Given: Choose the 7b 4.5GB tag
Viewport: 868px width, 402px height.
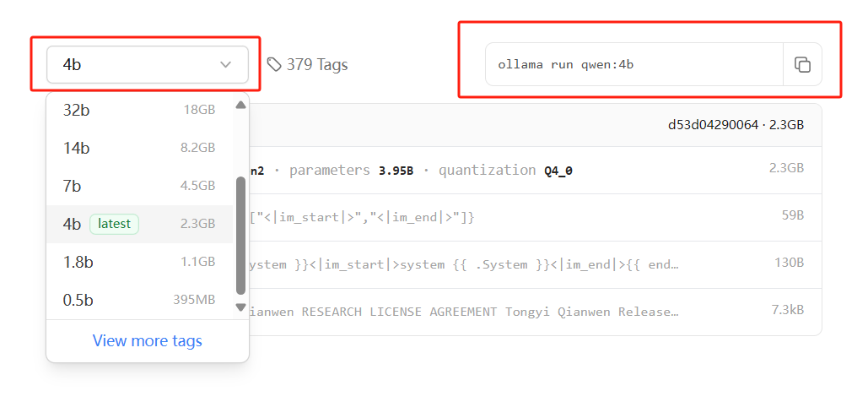Looking at the screenshot, I should 139,186.
